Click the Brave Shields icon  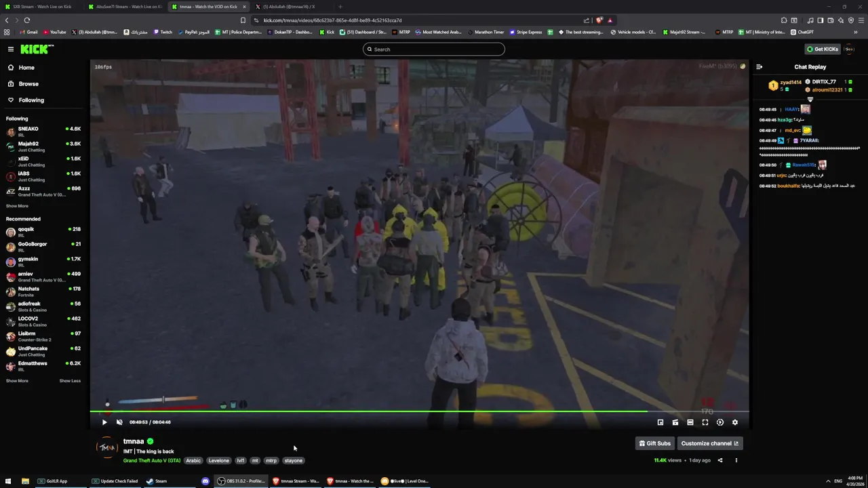599,20
